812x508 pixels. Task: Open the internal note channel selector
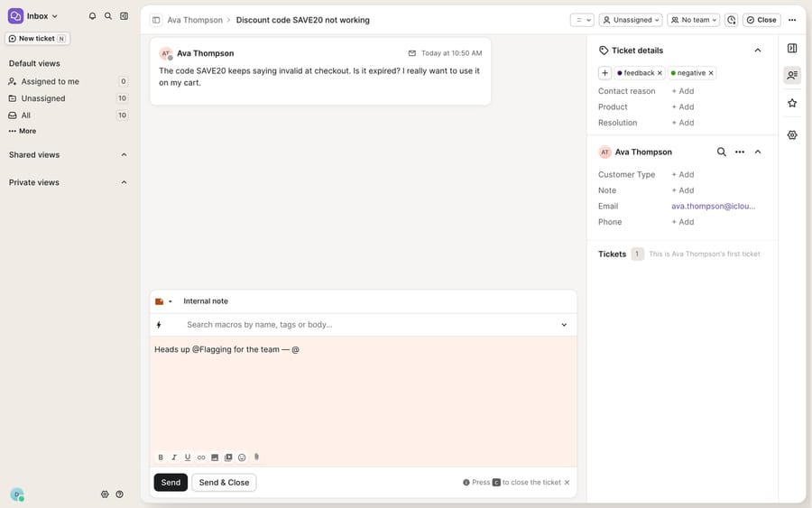163,301
